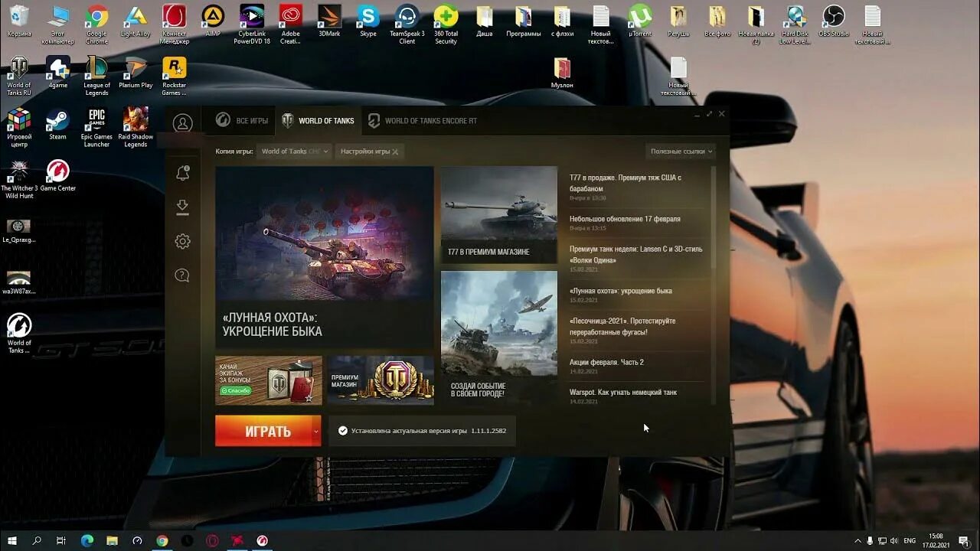Switch to the WORLD OF TANKS tab
The height and width of the screenshot is (551, 980).
tap(318, 121)
